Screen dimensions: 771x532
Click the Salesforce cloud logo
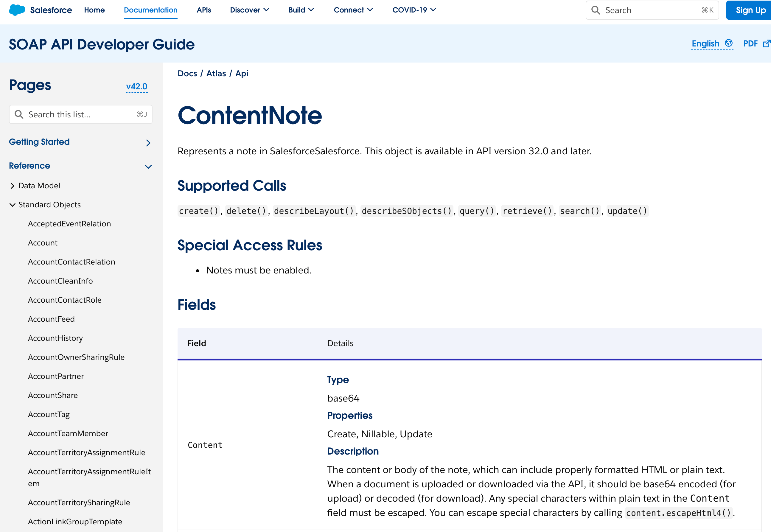click(x=16, y=10)
